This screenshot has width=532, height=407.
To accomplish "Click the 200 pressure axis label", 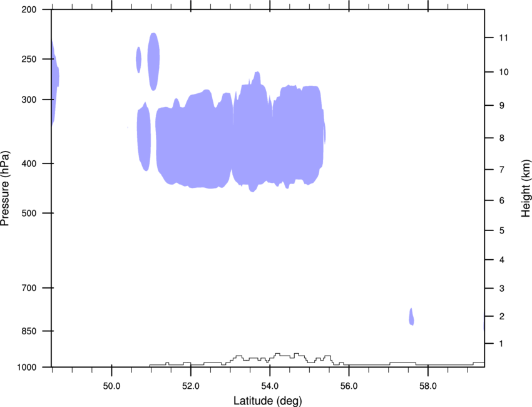I will [29, 9].
